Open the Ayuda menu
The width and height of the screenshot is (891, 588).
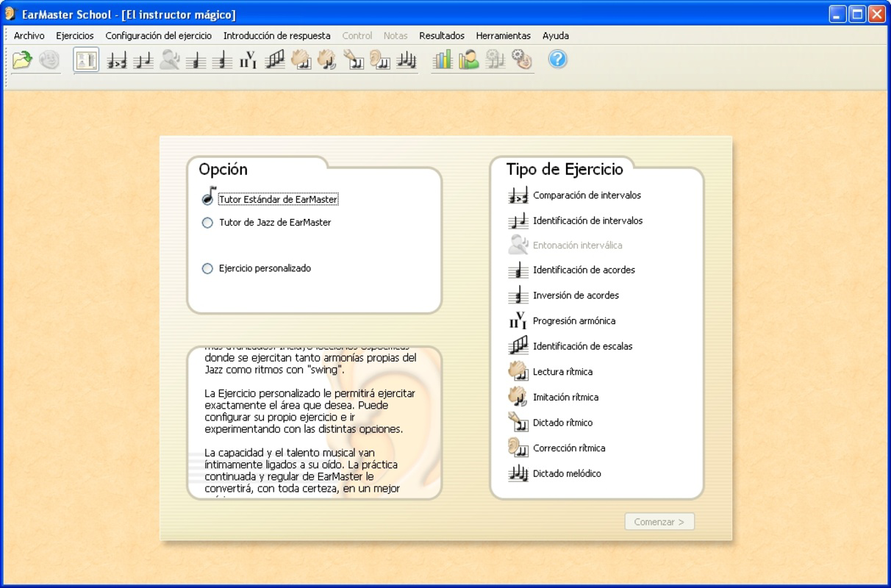coord(556,35)
